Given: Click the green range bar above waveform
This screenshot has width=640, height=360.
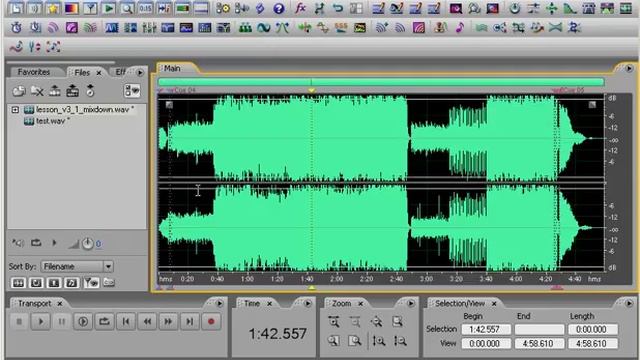Looking at the screenshot, I should tap(381, 82).
